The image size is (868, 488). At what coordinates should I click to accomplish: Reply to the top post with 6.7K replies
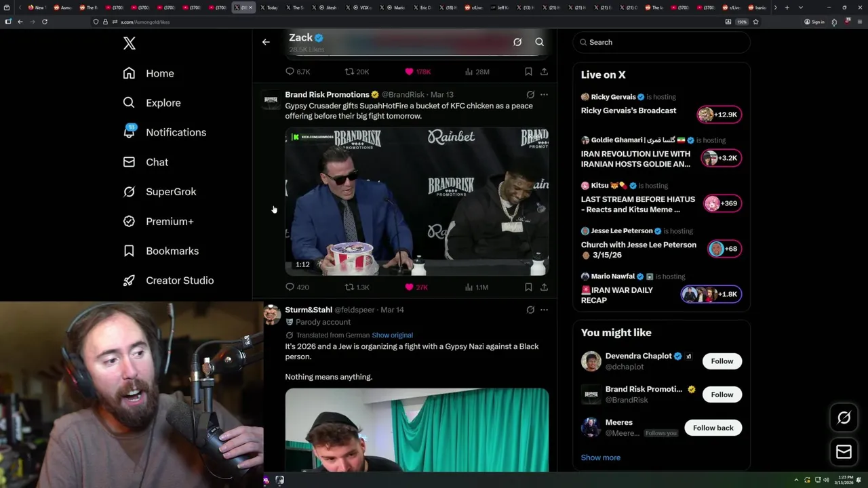tap(298, 71)
